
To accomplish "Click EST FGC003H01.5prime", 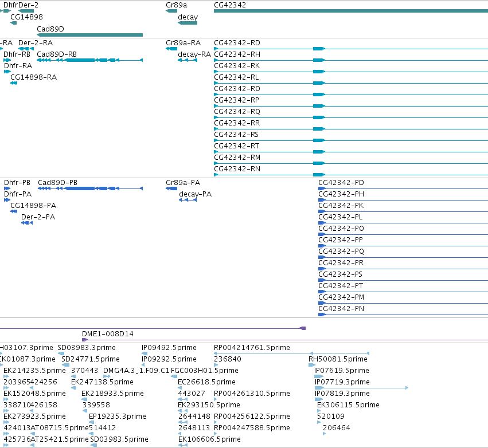I will [205, 371].
